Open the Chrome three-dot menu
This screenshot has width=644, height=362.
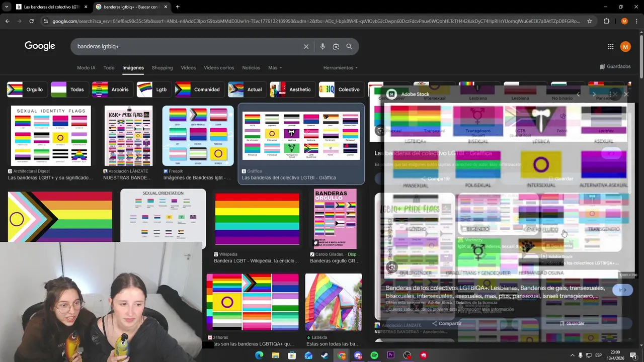(x=636, y=21)
